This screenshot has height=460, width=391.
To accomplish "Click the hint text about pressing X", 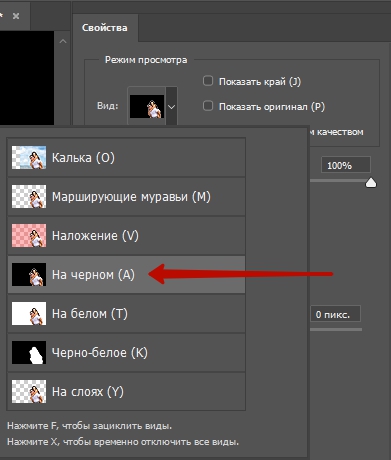I will [x=123, y=442].
